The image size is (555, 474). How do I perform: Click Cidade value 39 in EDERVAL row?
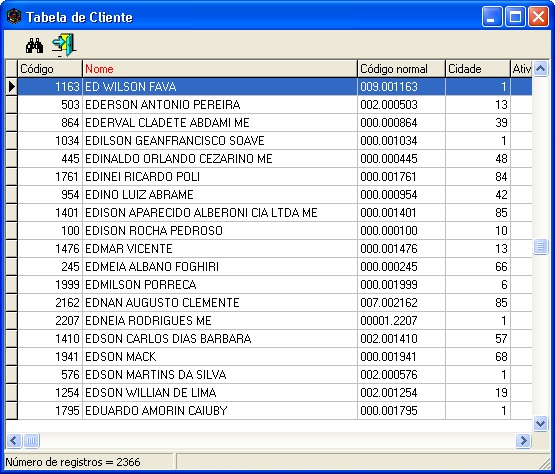coord(477,123)
